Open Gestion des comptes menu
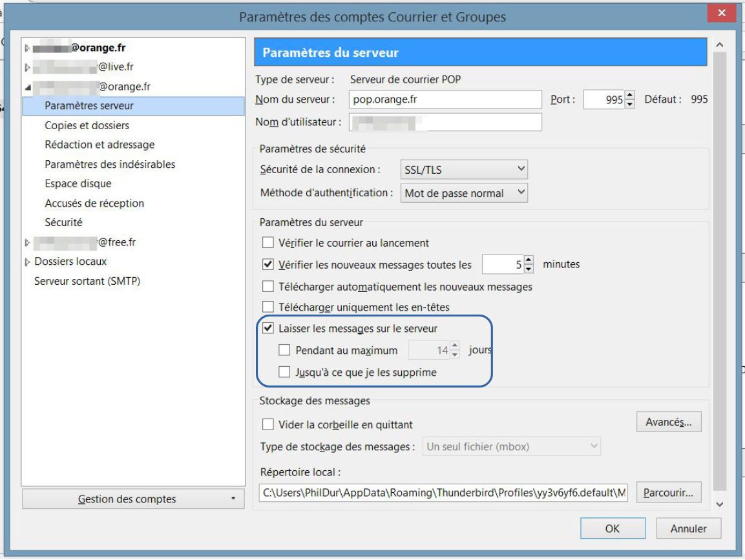 pos(133,499)
